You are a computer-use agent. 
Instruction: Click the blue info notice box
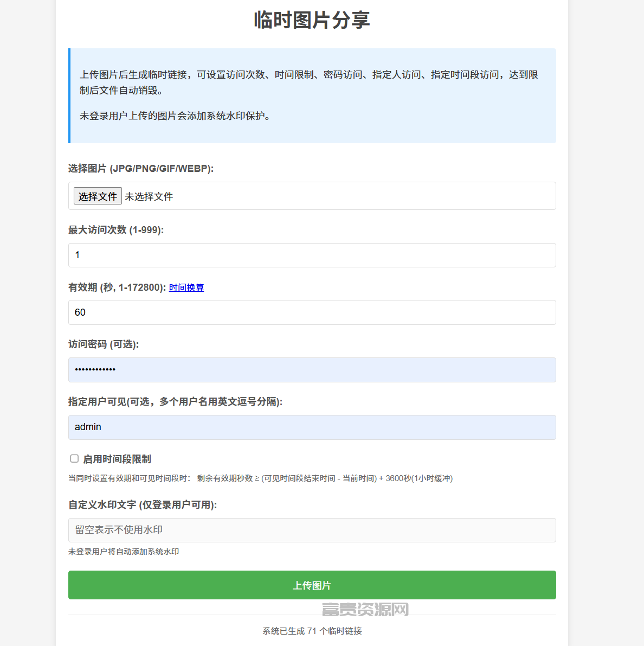tap(312, 95)
